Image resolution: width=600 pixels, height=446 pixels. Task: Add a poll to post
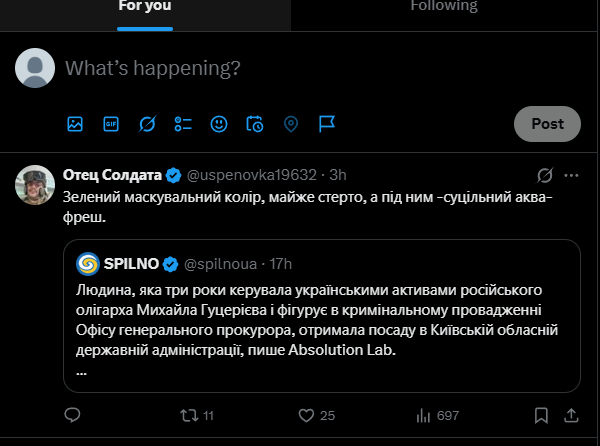(x=183, y=124)
